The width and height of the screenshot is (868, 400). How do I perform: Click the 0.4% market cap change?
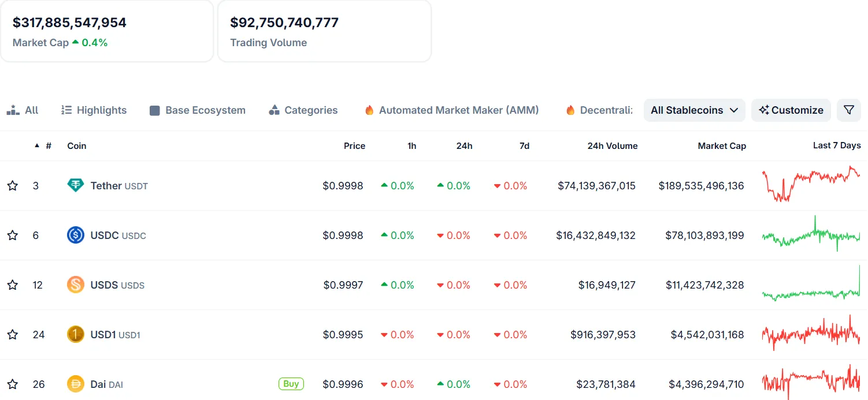point(90,43)
